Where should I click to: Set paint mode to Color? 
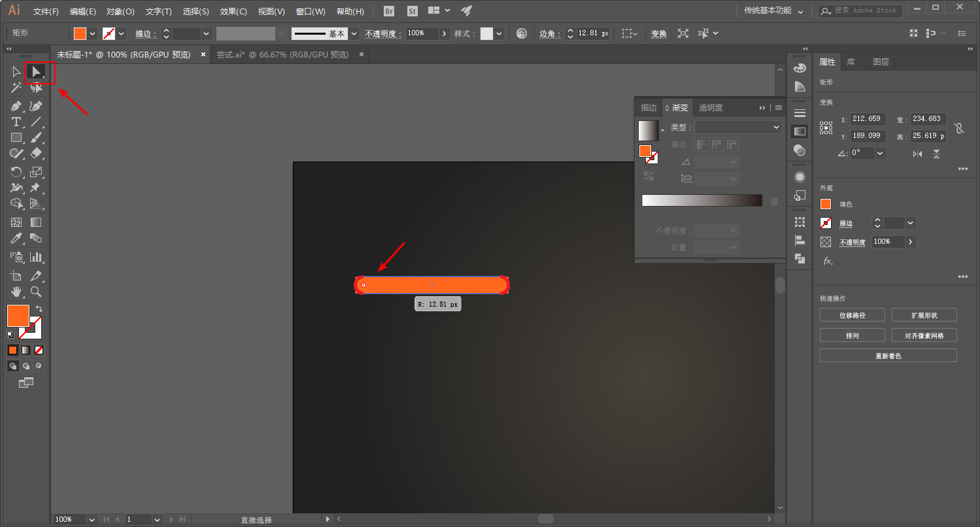tap(12, 350)
